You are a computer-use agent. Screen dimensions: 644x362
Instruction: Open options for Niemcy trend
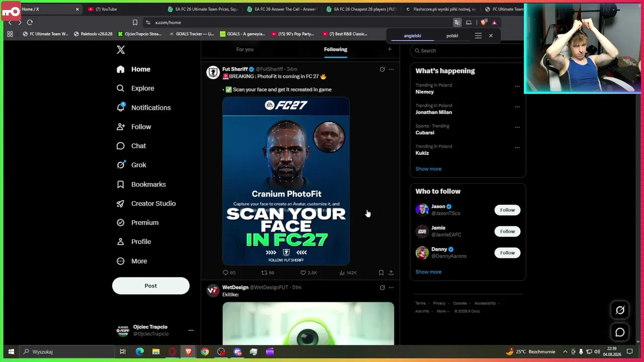pyautogui.click(x=517, y=86)
